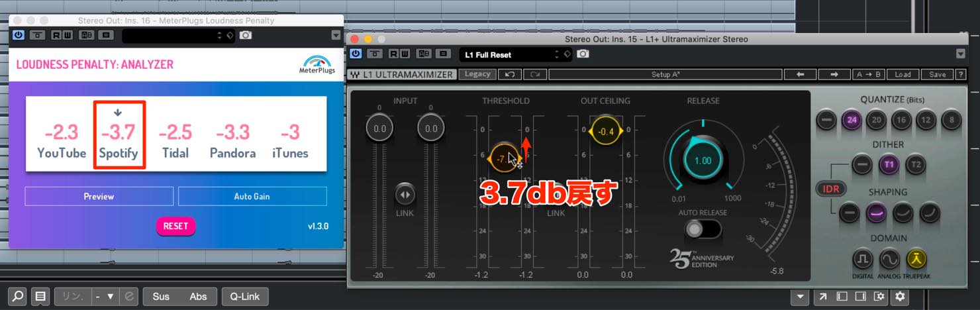Toggle Write automation in Loudness Penalty window
Viewport: 980px width, 310px height.
68,35
